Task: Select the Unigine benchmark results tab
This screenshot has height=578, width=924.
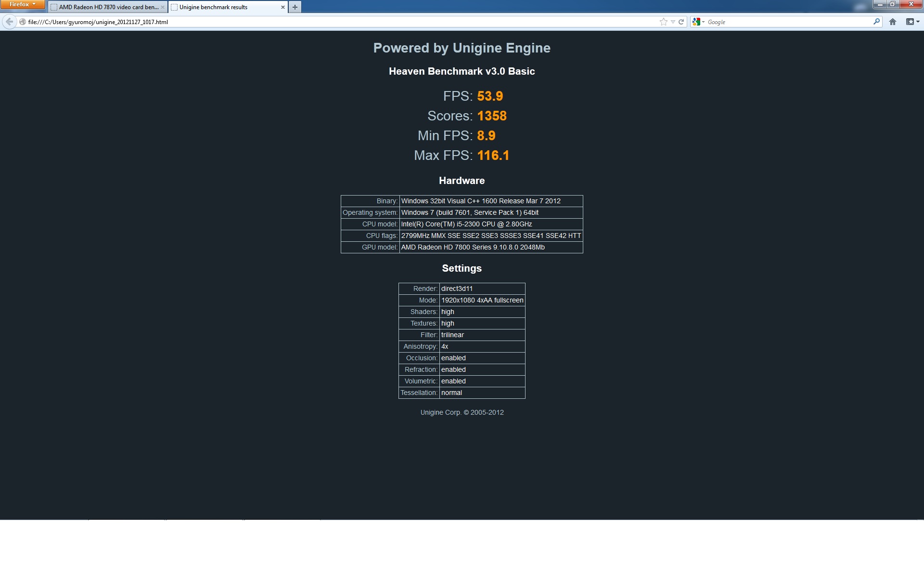Action: (228, 7)
